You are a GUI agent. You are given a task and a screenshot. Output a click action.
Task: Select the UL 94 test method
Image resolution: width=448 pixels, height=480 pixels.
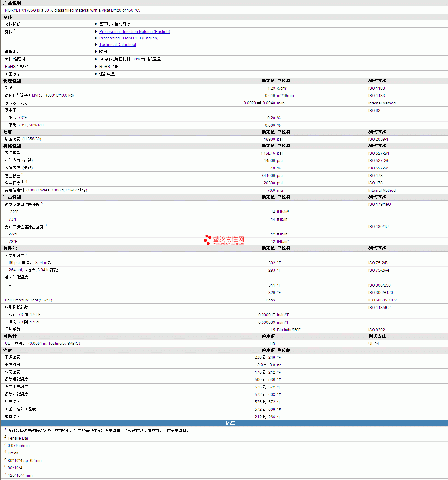click(374, 344)
